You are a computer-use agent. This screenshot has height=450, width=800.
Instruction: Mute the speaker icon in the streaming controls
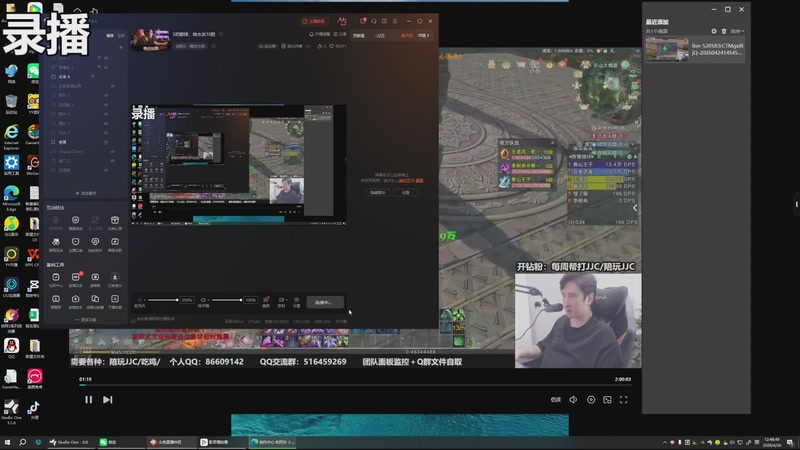tap(203, 300)
